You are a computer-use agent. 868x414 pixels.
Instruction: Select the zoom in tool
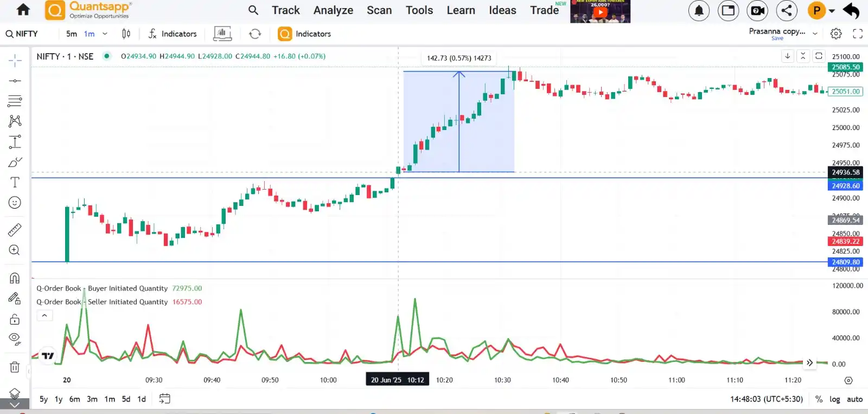(15, 250)
